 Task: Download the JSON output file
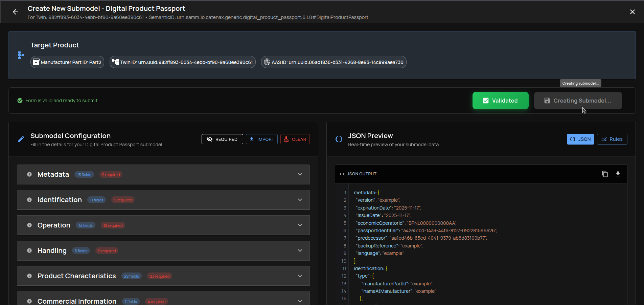(618, 174)
